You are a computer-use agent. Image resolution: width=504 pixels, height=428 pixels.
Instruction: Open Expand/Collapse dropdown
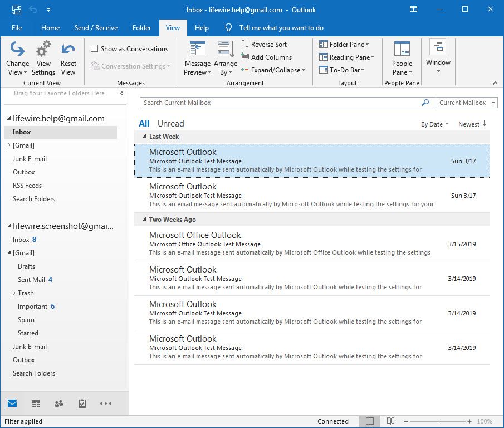[272, 70]
